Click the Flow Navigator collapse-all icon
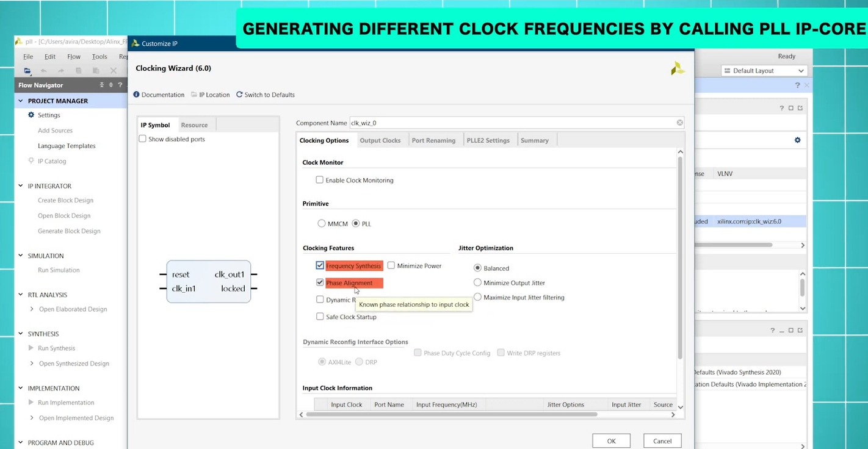The height and width of the screenshot is (449, 868). [102, 85]
